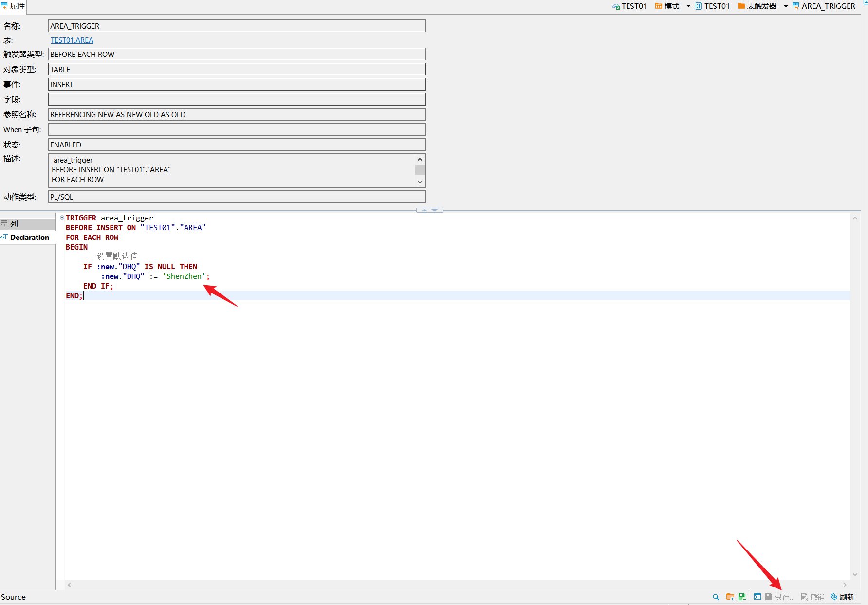
Task: Click description box scroll-up arrow
Action: [420, 159]
